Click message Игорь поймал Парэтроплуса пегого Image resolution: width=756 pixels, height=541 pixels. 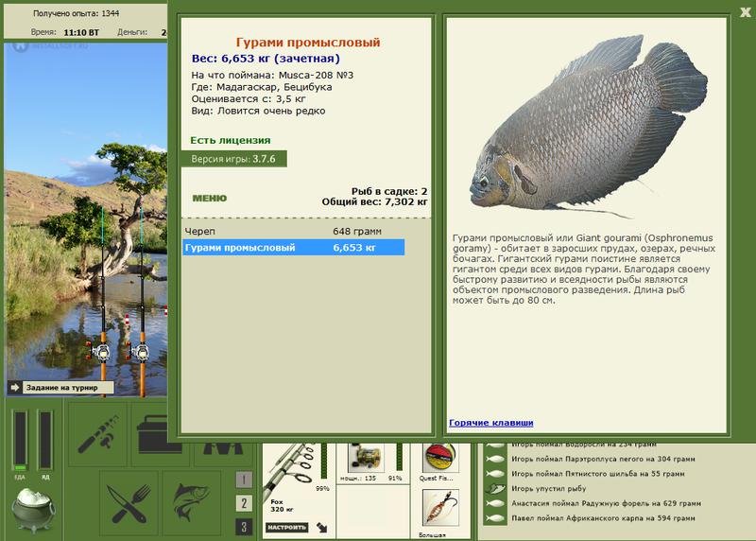[603, 459]
